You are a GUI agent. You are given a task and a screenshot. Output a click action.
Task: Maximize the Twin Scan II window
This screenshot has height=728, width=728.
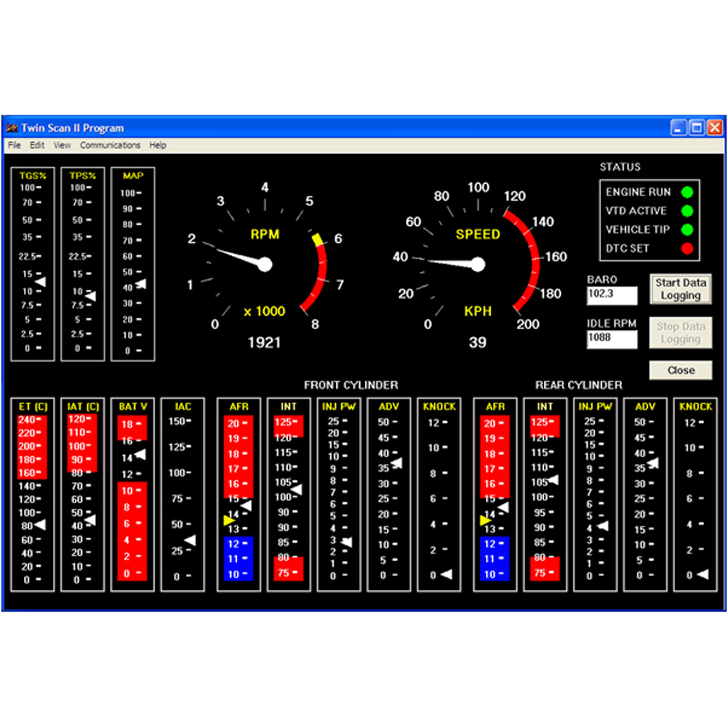point(696,128)
